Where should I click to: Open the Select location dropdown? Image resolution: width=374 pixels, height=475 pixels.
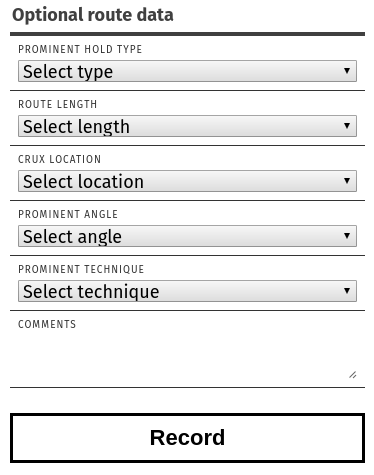187,181
